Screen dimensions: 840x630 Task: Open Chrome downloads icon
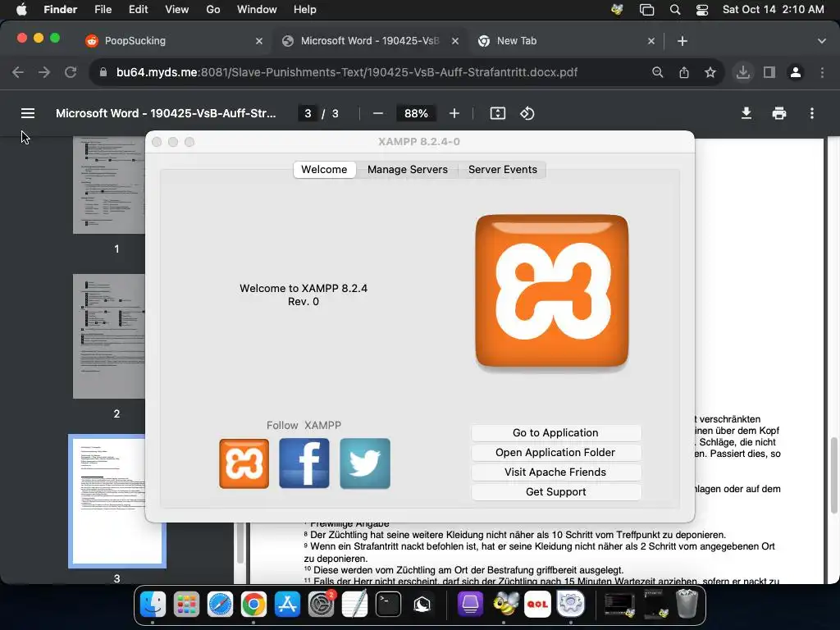(x=743, y=72)
